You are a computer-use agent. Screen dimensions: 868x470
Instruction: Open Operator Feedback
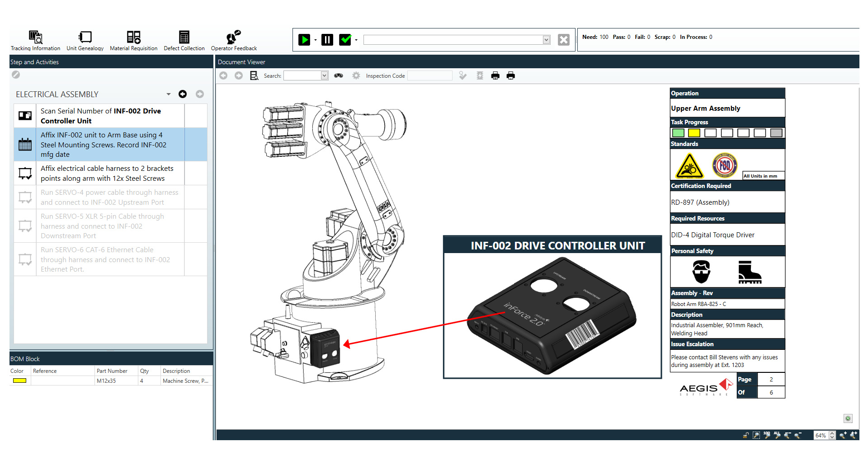click(234, 40)
